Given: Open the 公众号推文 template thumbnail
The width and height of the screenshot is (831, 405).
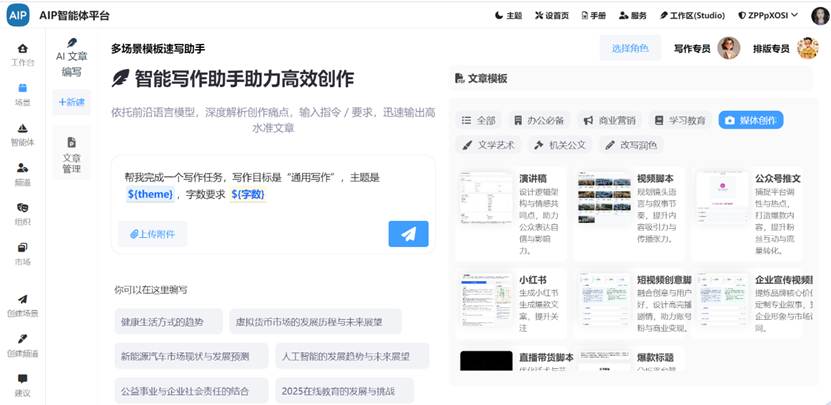Looking at the screenshot, I should [x=722, y=198].
